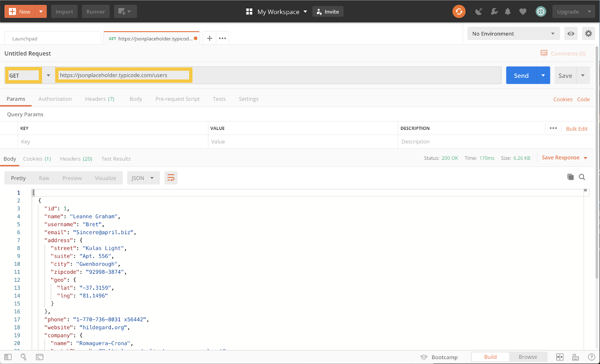The height and width of the screenshot is (364, 600).
Task: Select Preview response view
Action: click(x=72, y=178)
